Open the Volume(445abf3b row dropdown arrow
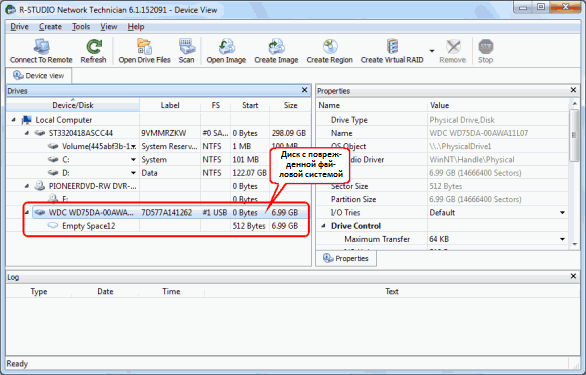The image size is (586, 375). [x=133, y=146]
